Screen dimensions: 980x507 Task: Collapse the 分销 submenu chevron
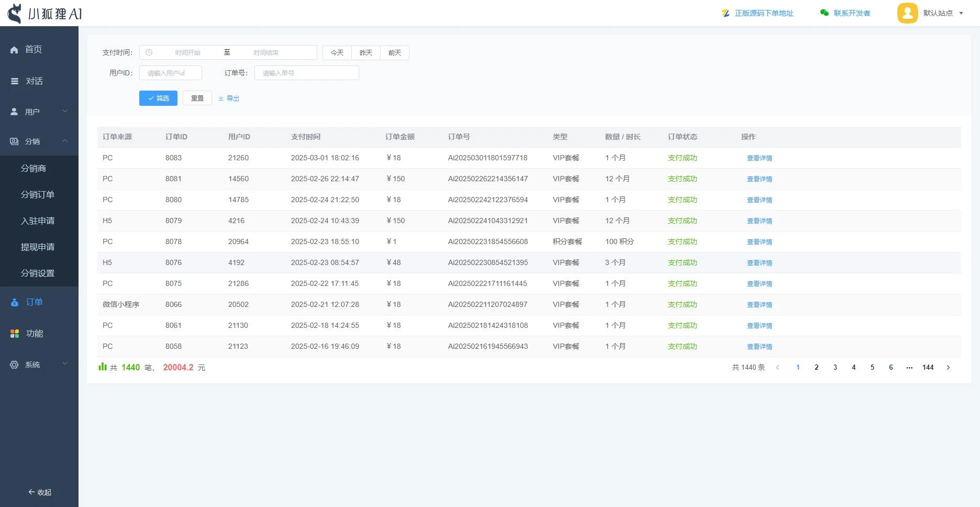pyautogui.click(x=65, y=141)
